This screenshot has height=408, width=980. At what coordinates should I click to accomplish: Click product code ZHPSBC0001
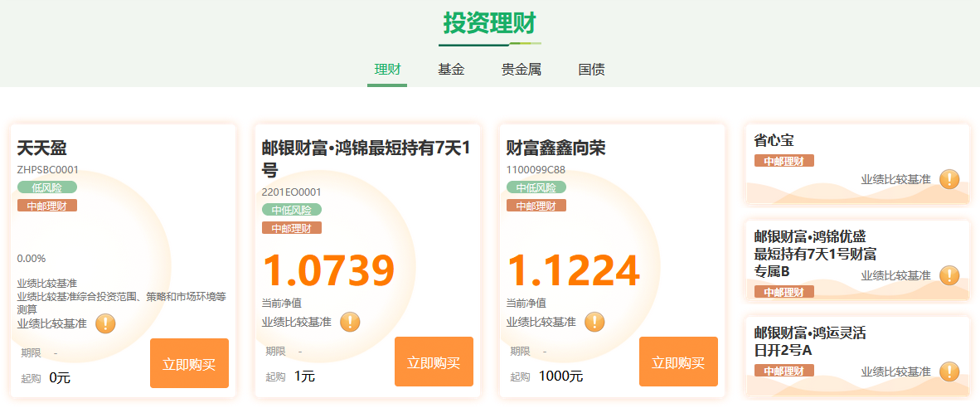pos(47,169)
